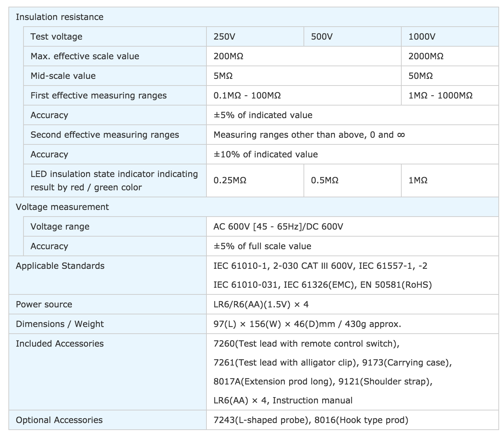
Task: Click the 2000MΩ max scale value
Action: pyautogui.click(x=426, y=56)
